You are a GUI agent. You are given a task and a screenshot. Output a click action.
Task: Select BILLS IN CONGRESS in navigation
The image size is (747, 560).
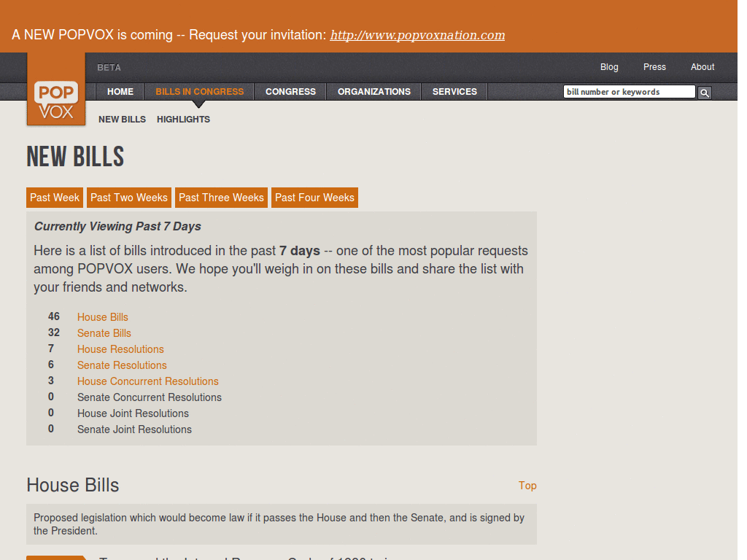click(200, 91)
